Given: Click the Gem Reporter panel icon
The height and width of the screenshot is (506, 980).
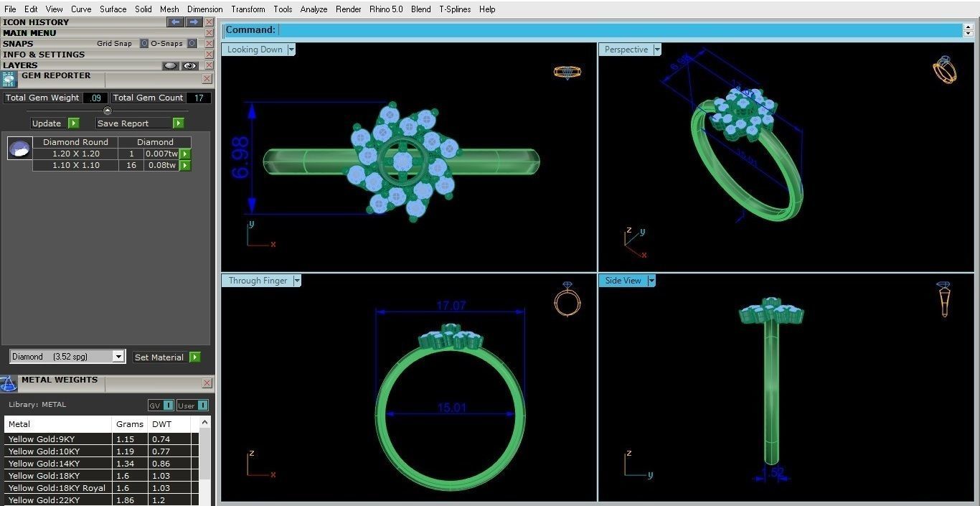Looking at the screenshot, I should (x=9, y=79).
